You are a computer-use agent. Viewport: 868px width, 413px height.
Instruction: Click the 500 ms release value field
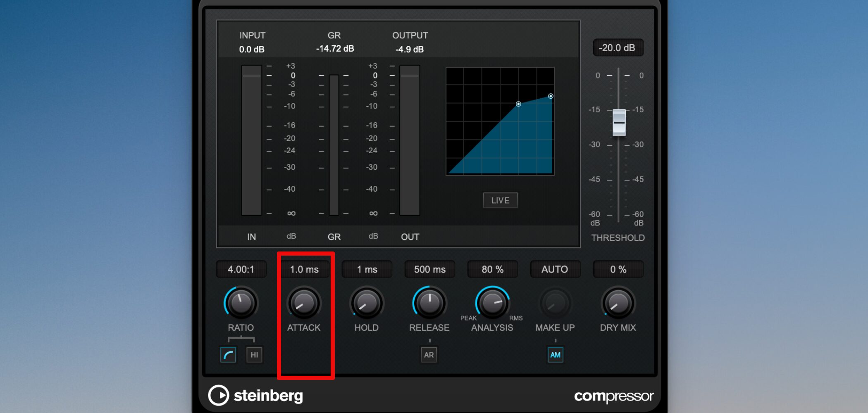click(430, 269)
